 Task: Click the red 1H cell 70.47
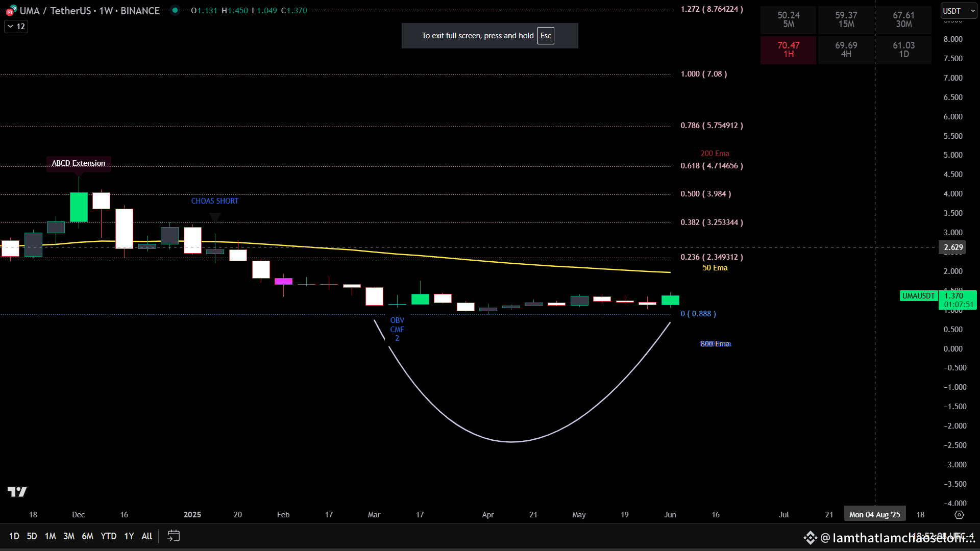(x=789, y=49)
